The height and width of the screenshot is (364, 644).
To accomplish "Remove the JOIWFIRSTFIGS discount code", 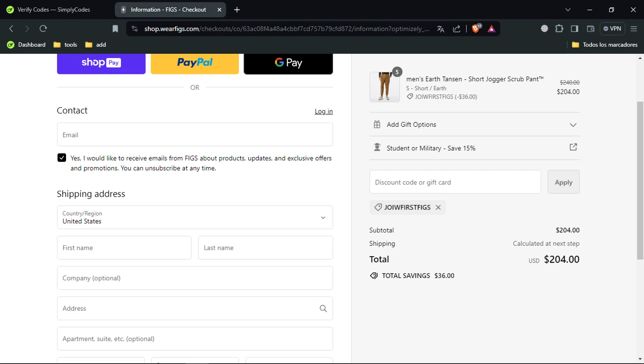I will 438,207.
